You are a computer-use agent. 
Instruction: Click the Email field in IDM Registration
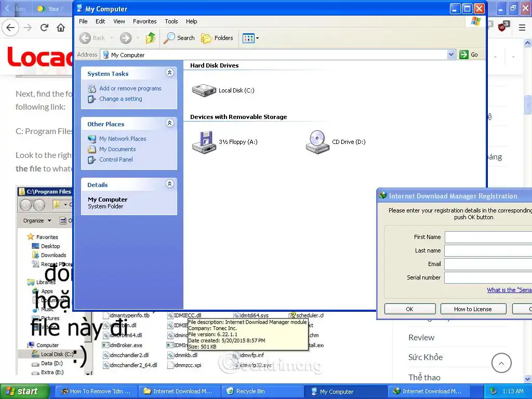tap(488, 264)
